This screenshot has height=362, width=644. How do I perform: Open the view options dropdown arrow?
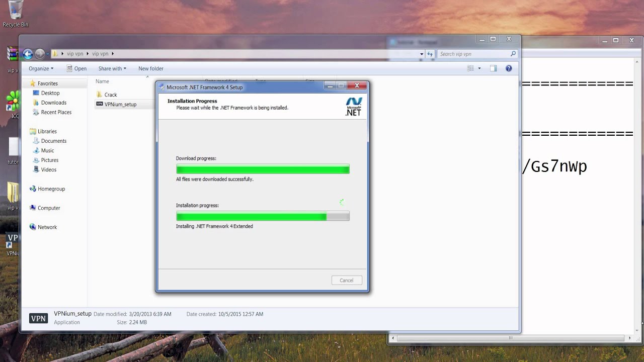point(479,68)
